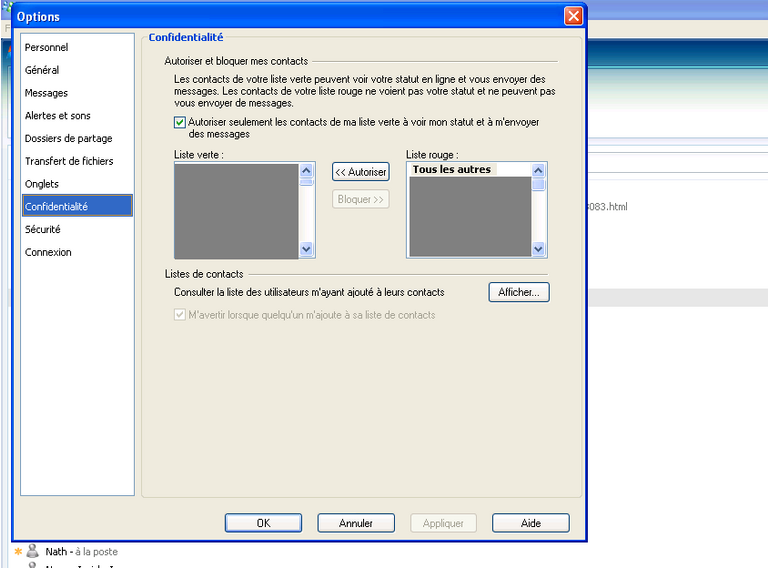The height and width of the screenshot is (568, 768).
Task: Click Liste rouge scroll up arrow
Action: click(x=538, y=170)
